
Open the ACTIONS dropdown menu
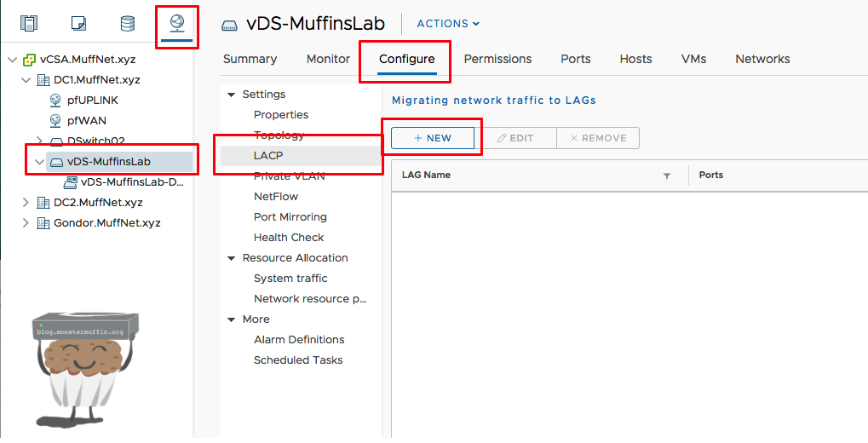tap(448, 24)
